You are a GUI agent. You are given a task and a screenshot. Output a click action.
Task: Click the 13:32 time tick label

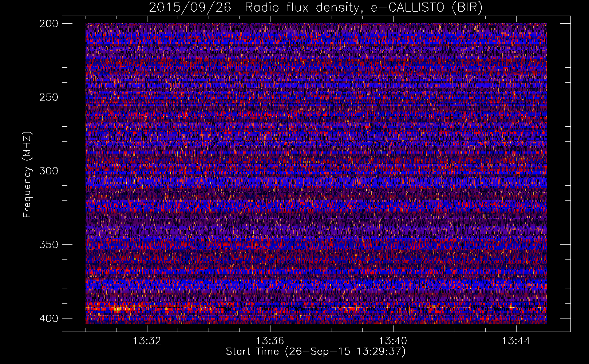tap(147, 341)
